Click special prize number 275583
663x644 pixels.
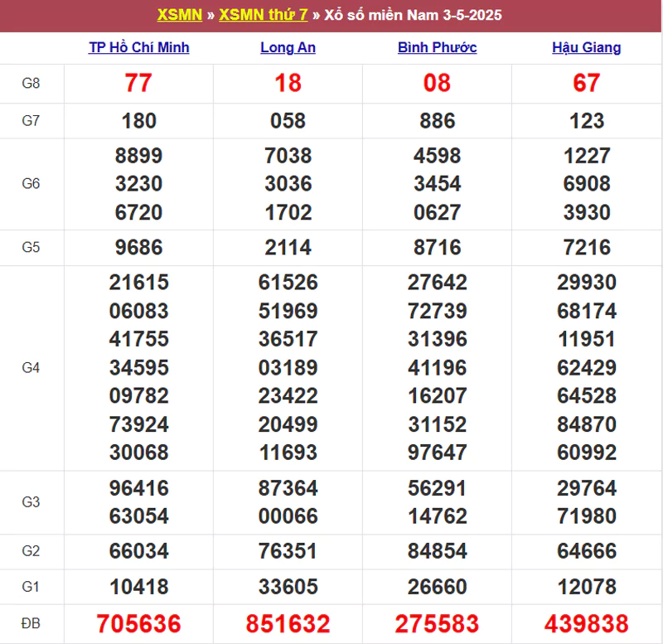coord(438,624)
